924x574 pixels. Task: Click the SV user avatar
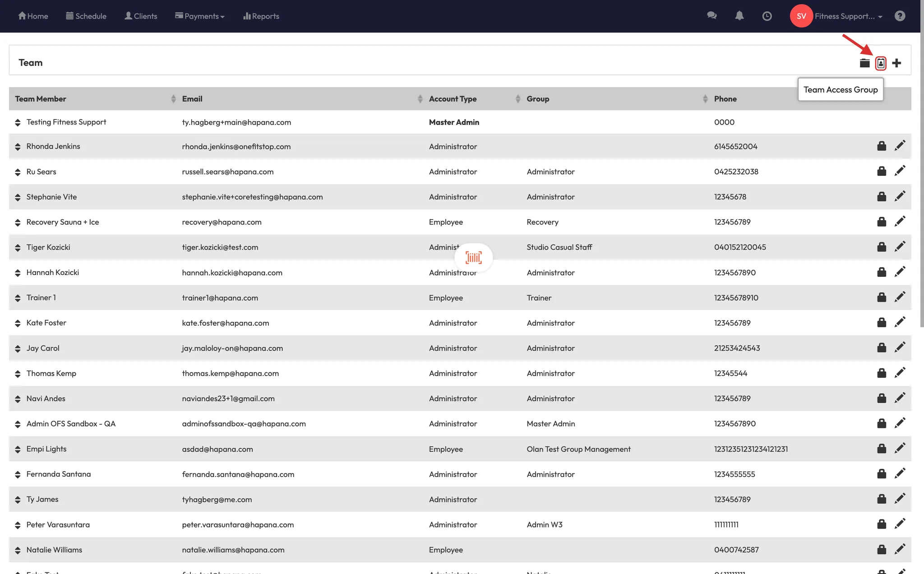[x=801, y=16]
